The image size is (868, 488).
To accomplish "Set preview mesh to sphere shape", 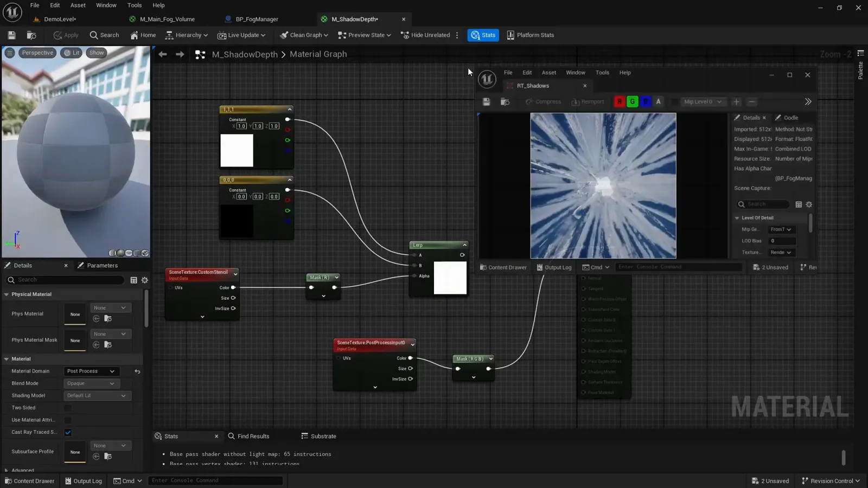I will pyautogui.click(x=120, y=253).
